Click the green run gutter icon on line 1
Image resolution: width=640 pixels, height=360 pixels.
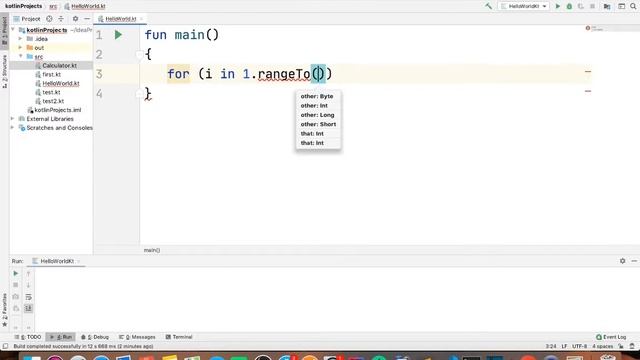click(118, 35)
